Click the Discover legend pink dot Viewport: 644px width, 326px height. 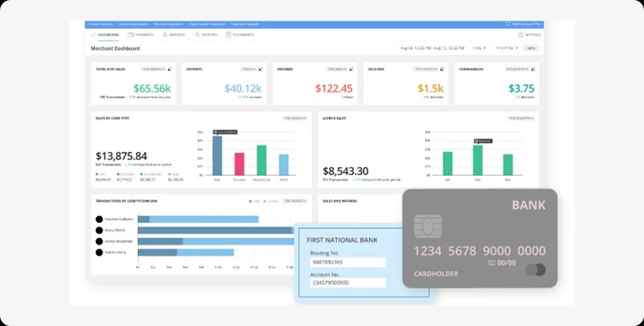pos(118,174)
